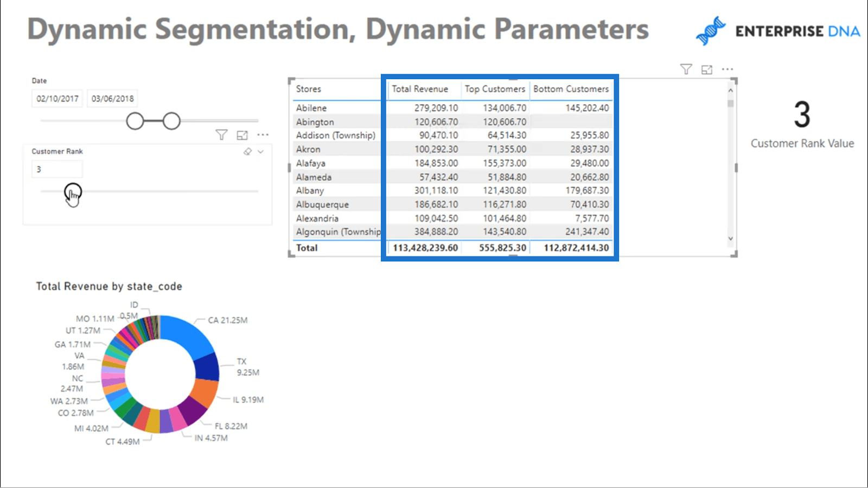Screen dimensions: 868x488
Task: Click the GA 1.71M data label
Action: [x=73, y=345]
